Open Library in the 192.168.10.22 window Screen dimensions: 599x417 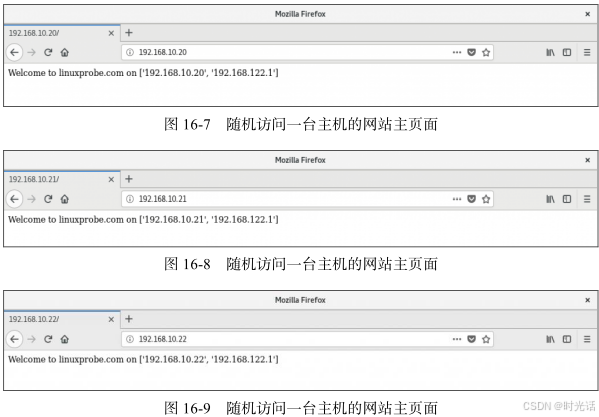point(550,339)
